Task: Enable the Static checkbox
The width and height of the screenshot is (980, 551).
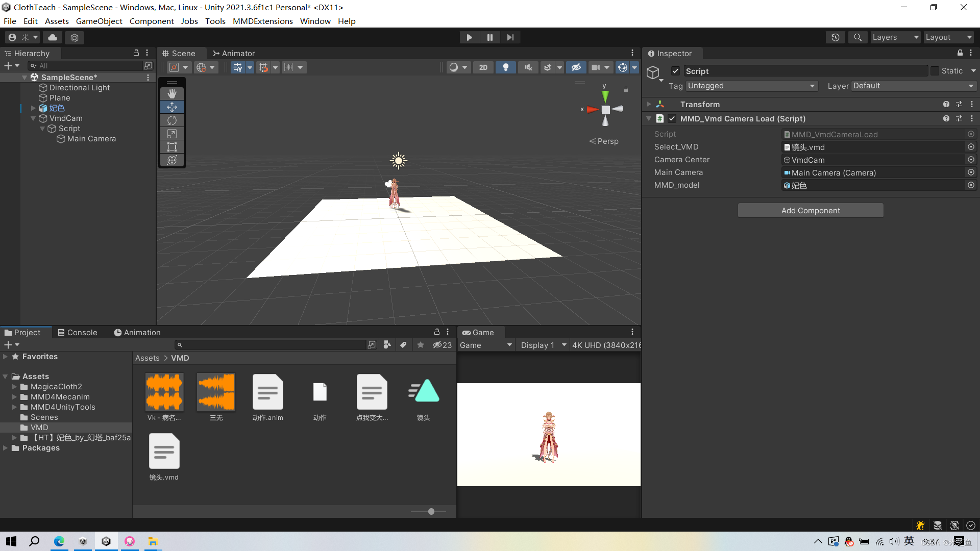Action: click(x=935, y=71)
